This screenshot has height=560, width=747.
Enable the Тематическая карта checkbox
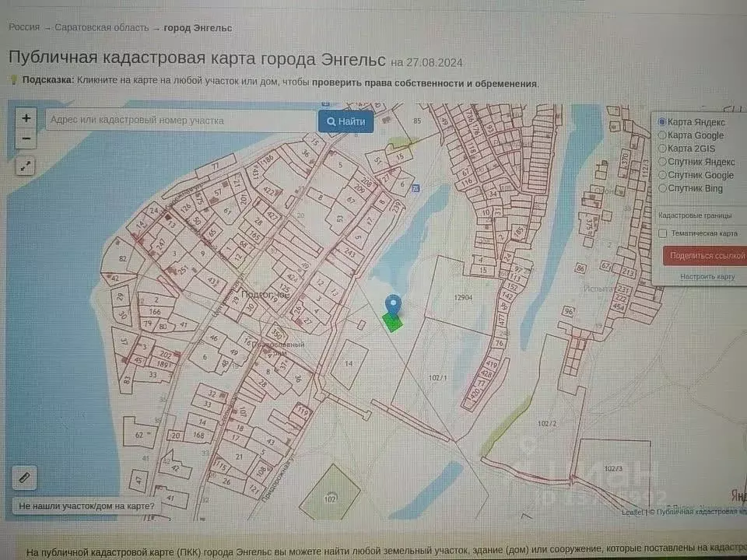coord(663,233)
